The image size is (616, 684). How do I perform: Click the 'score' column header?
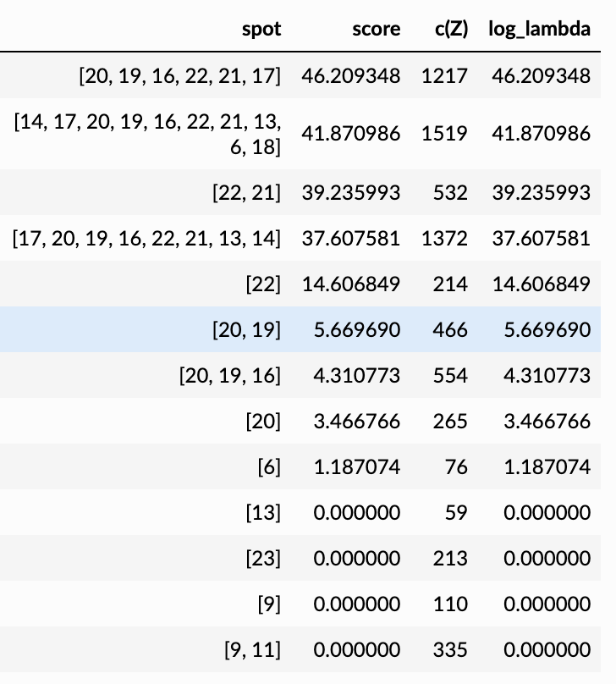click(377, 30)
